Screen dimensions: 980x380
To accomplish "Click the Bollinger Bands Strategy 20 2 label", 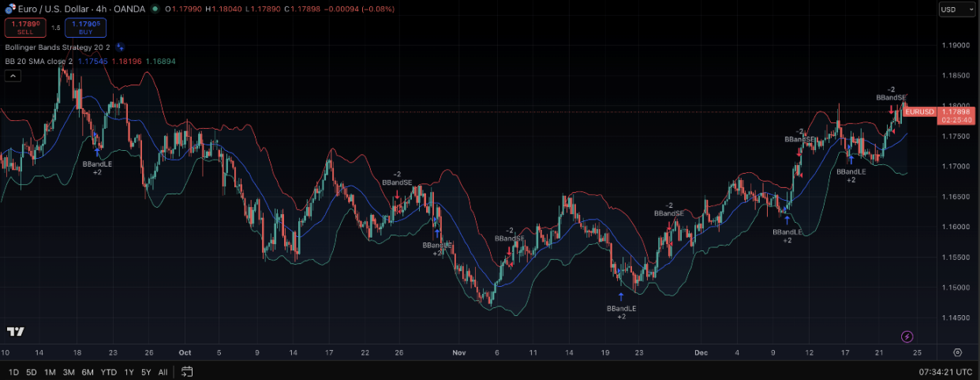I will [x=57, y=47].
